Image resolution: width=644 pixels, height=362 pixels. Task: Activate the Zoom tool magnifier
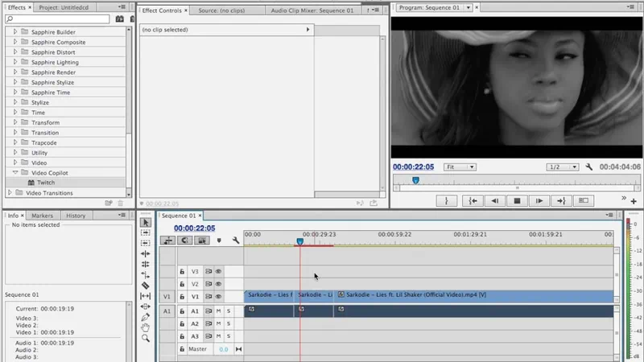point(146,339)
